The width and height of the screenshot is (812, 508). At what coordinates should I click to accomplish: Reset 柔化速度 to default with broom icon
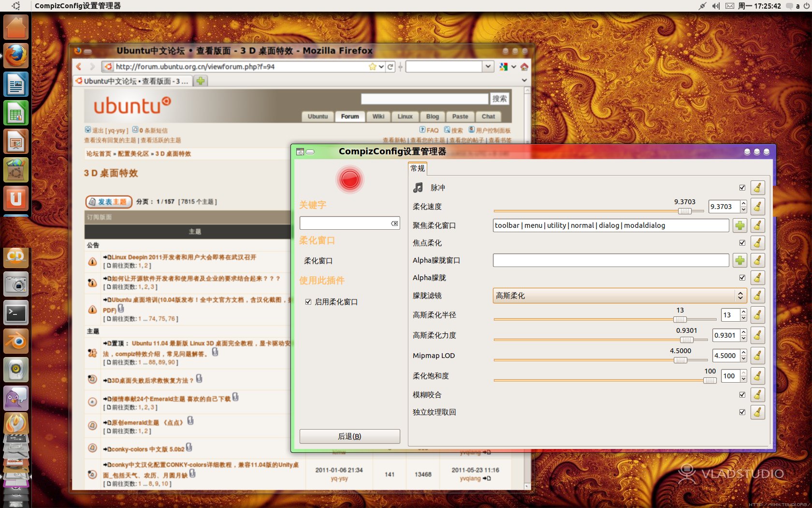click(757, 207)
